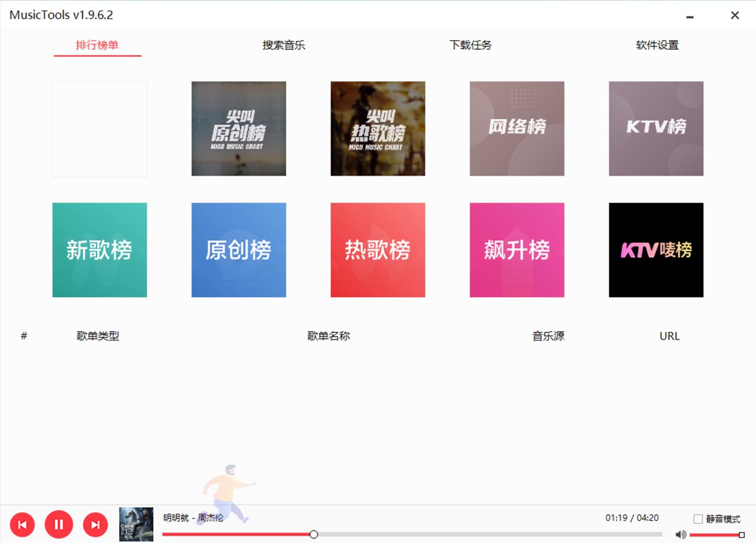The image size is (756, 543).
Task: Click the # column header
Action: [24, 336]
